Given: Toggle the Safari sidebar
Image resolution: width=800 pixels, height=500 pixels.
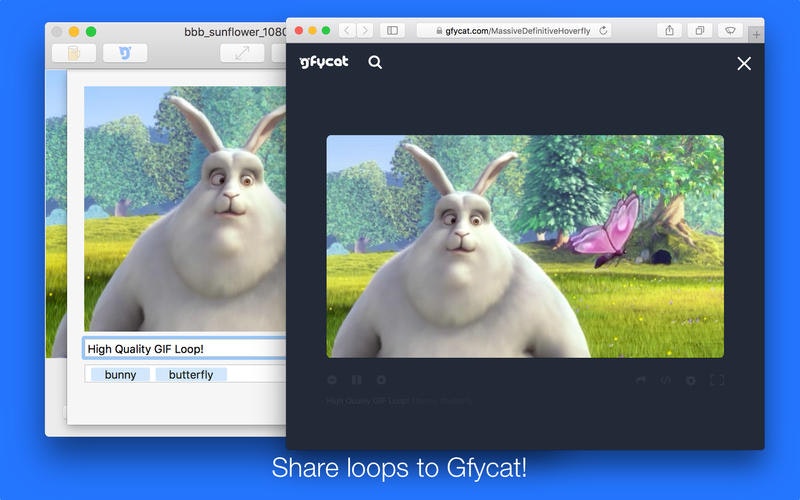Looking at the screenshot, I should 392,31.
